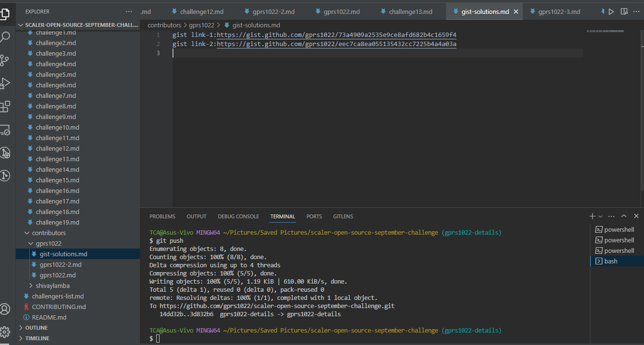Open Markdown preview to the side
The height and width of the screenshot is (345, 644).
tap(624, 11)
